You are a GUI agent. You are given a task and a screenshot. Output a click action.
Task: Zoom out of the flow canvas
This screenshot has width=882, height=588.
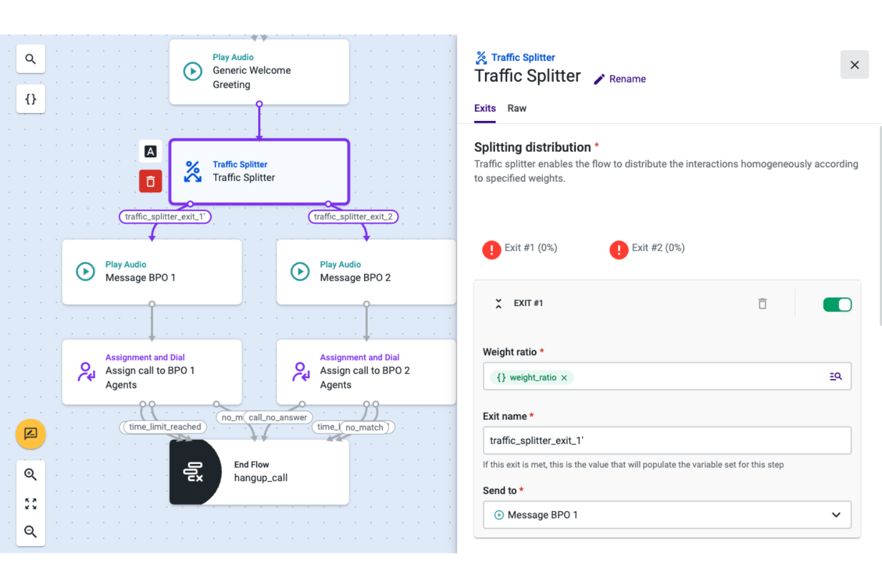coord(30,531)
